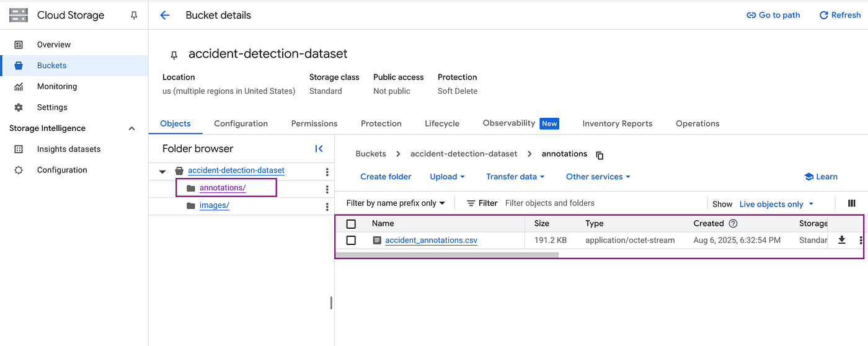Open the Protection tab
The height and width of the screenshot is (346, 868).
coord(381,123)
